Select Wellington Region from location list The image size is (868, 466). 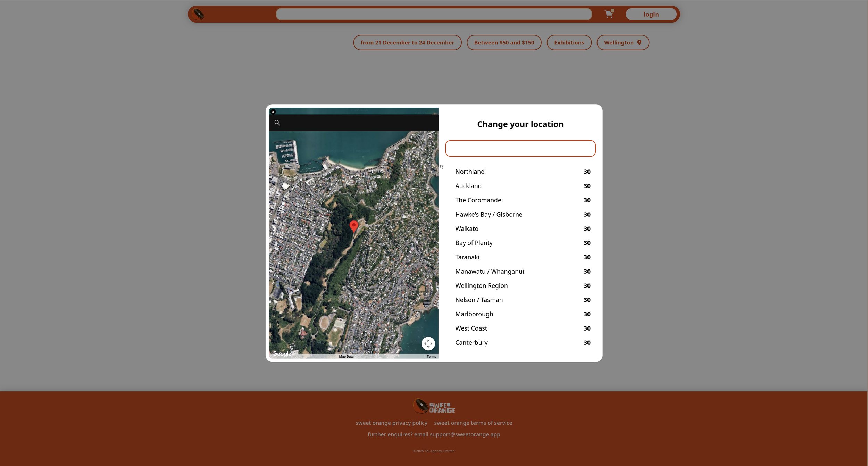481,285
